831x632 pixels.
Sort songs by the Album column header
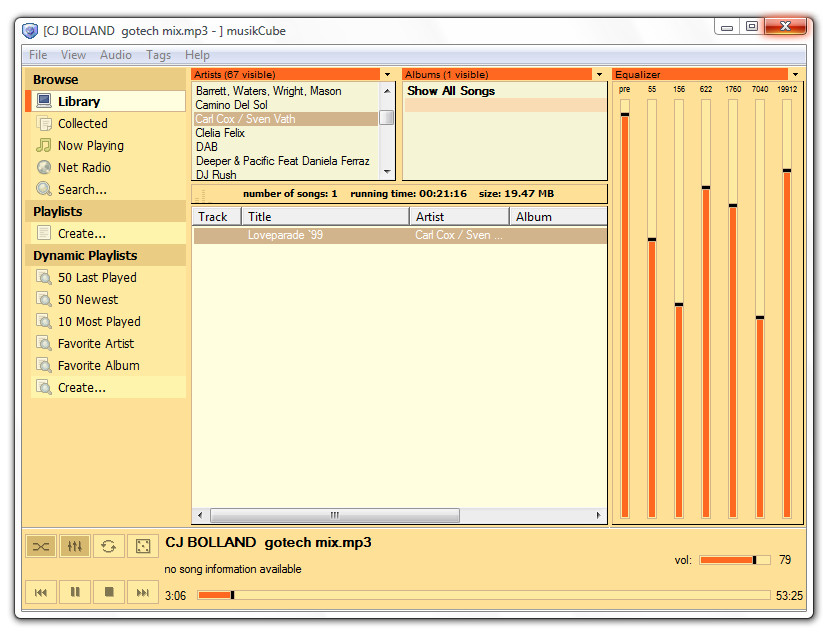[x=558, y=217]
